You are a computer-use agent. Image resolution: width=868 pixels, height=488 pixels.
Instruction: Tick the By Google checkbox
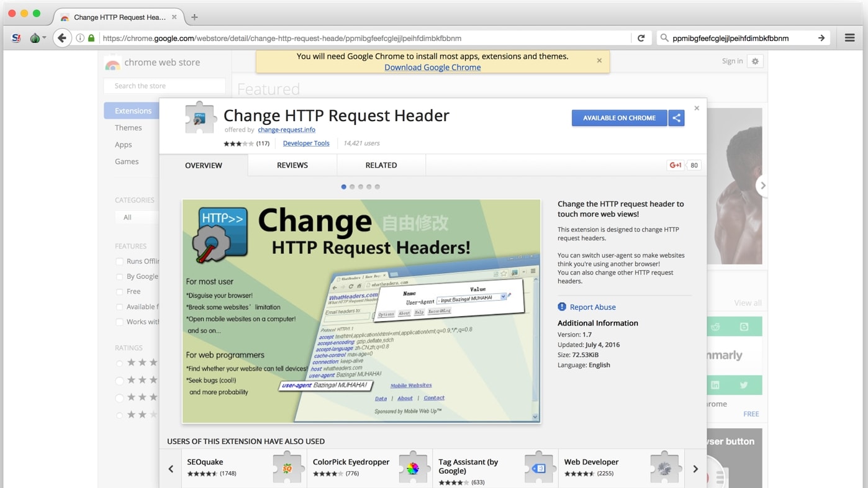click(x=119, y=276)
